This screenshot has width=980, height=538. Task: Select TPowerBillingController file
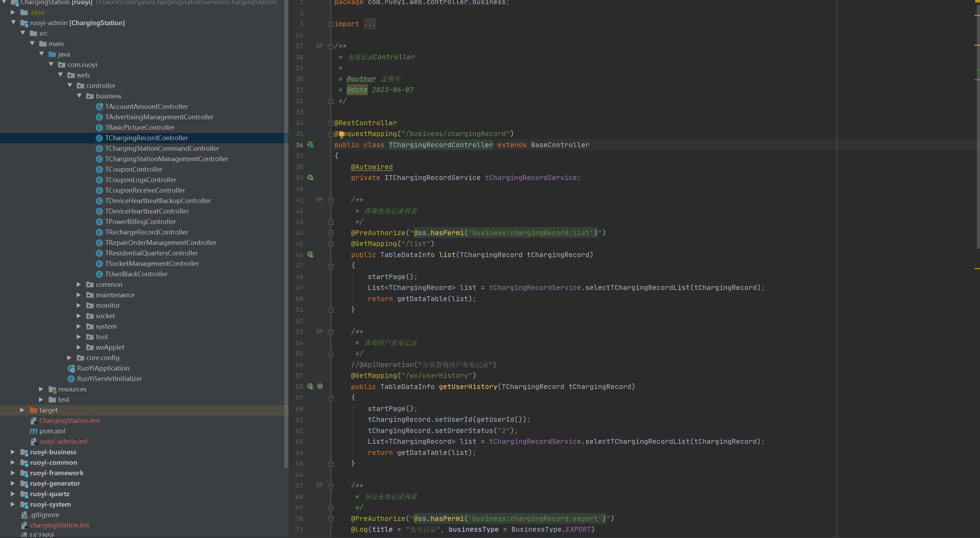[x=140, y=222]
